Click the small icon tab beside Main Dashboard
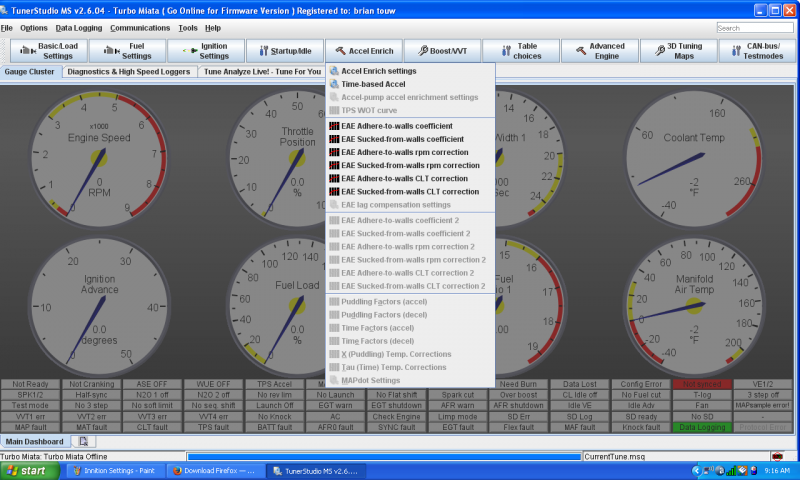The image size is (800, 480). (x=84, y=441)
